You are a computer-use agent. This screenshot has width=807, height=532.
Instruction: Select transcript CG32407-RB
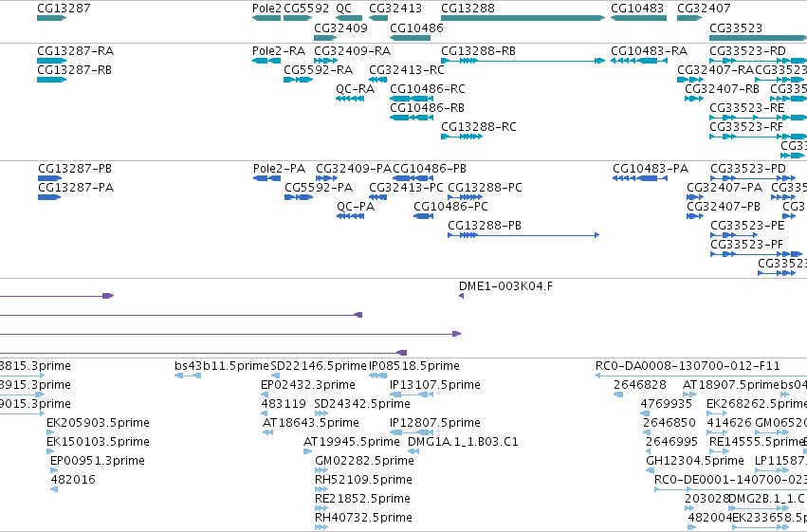coord(722,89)
